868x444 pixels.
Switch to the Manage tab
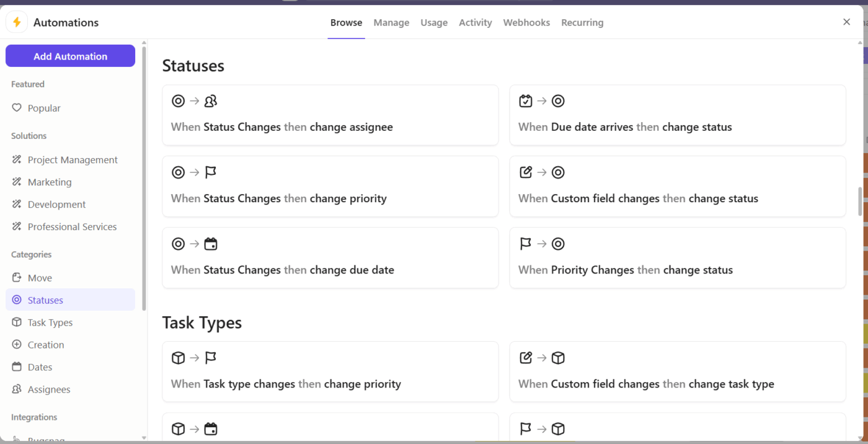(391, 22)
